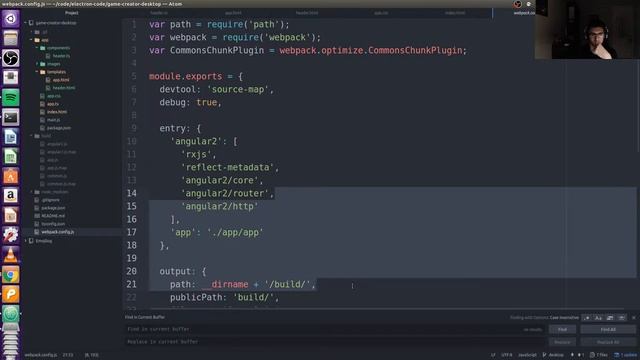
Task: Open app.html in tree view
Action: coord(61,80)
